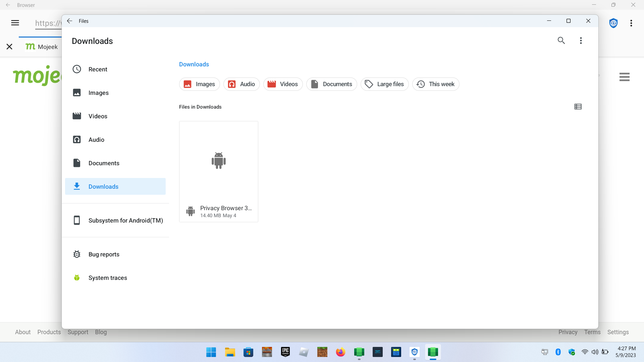Open Bluetooth tray icon
Image resolution: width=644 pixels, height=362 pixels.
(x=558, y=352)
